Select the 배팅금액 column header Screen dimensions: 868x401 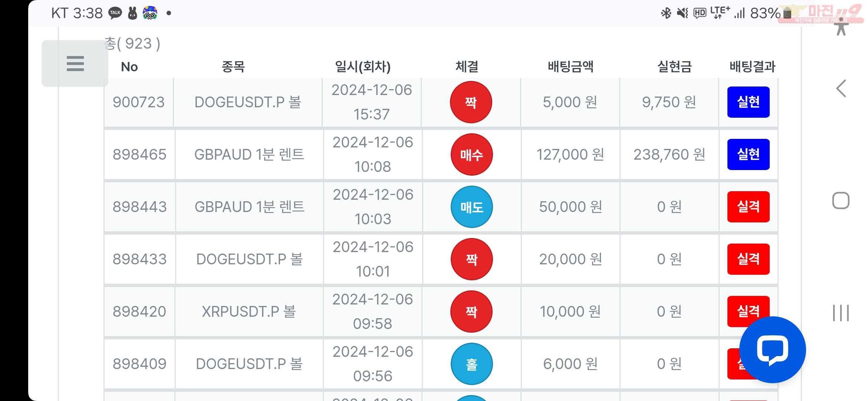pyautogui.click(x=571, y=67)
